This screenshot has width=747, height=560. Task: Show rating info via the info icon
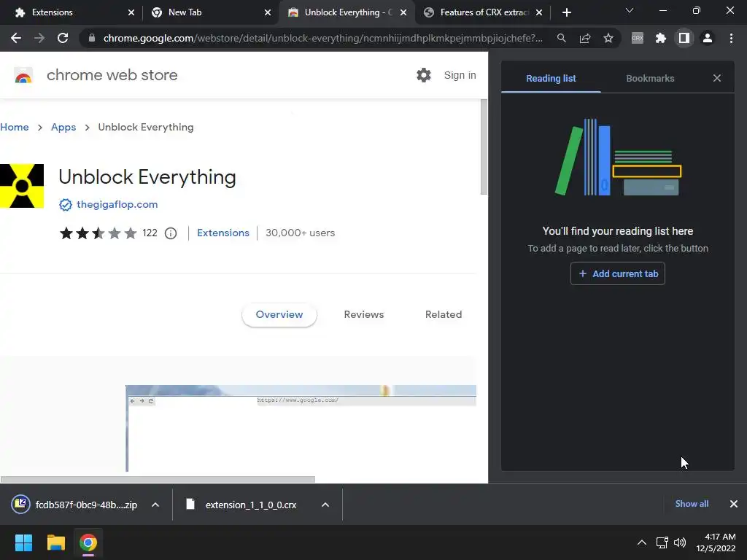(171, 233)
